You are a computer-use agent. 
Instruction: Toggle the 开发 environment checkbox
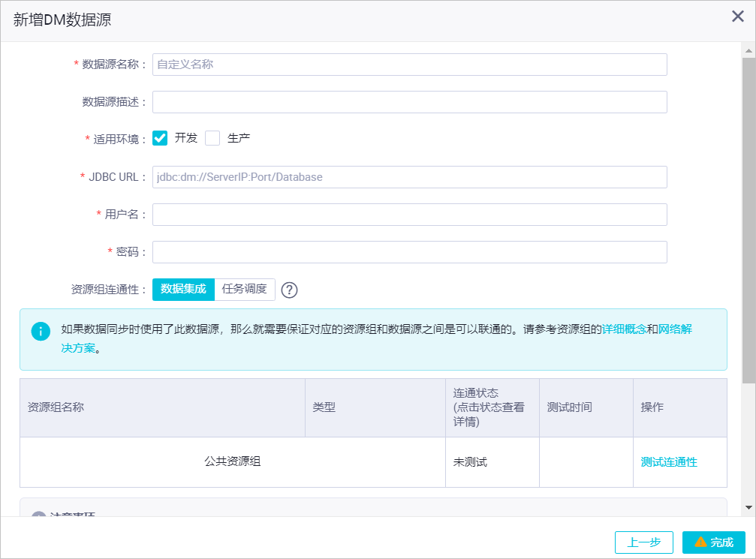[160, 138]
